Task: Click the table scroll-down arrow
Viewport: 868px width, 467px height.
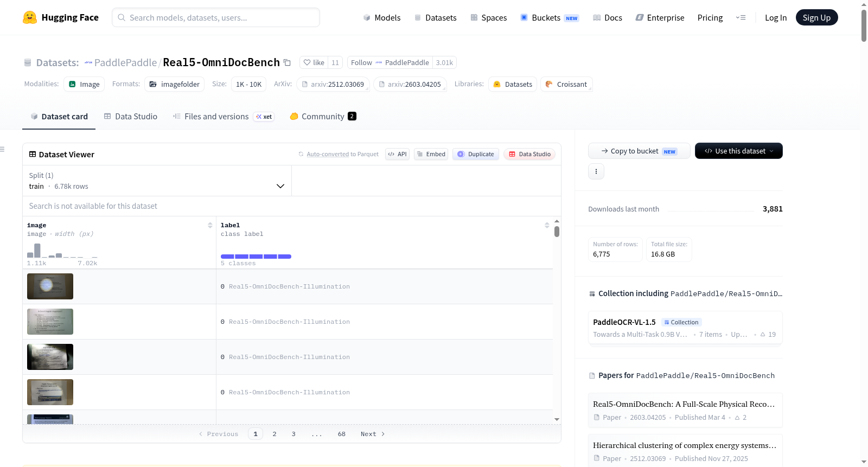Action: [557, 419]
